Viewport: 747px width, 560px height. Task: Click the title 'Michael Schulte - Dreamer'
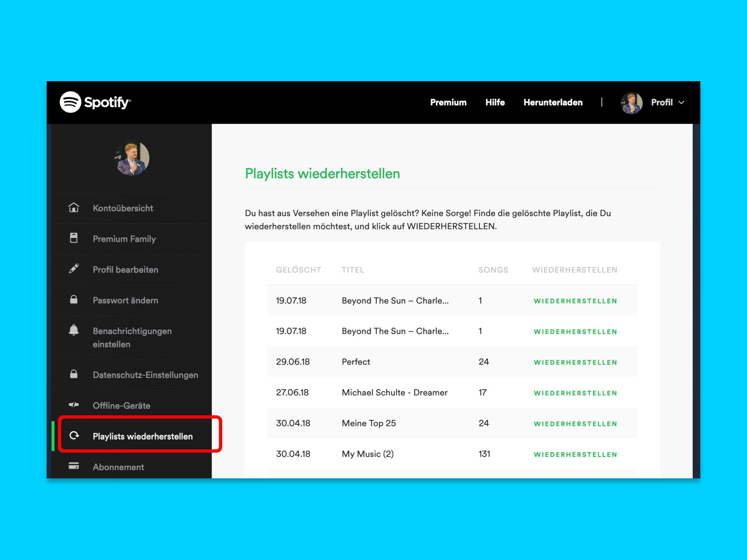(395, 392)
